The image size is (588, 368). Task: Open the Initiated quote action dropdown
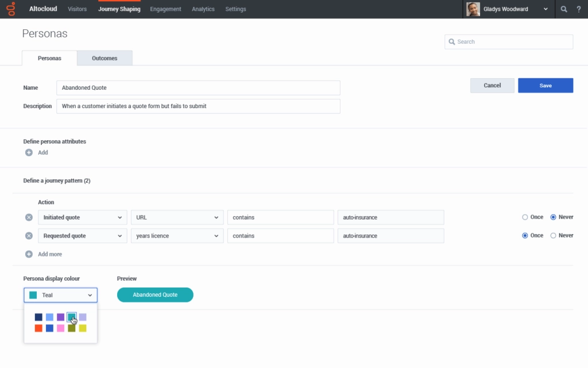pos(83,217)
